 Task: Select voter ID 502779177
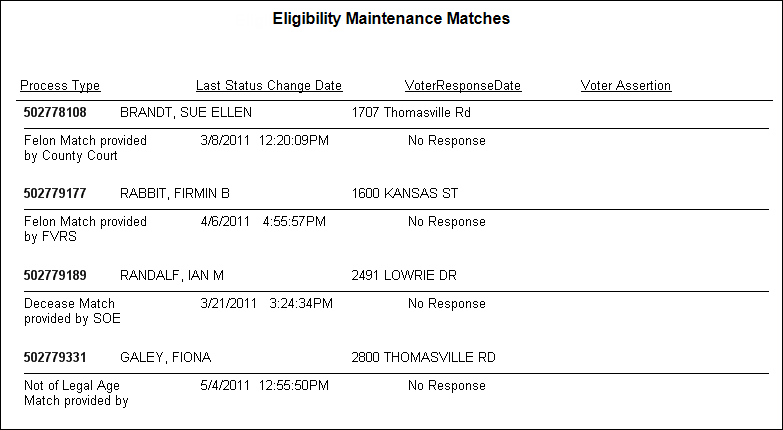pos(55,193)
